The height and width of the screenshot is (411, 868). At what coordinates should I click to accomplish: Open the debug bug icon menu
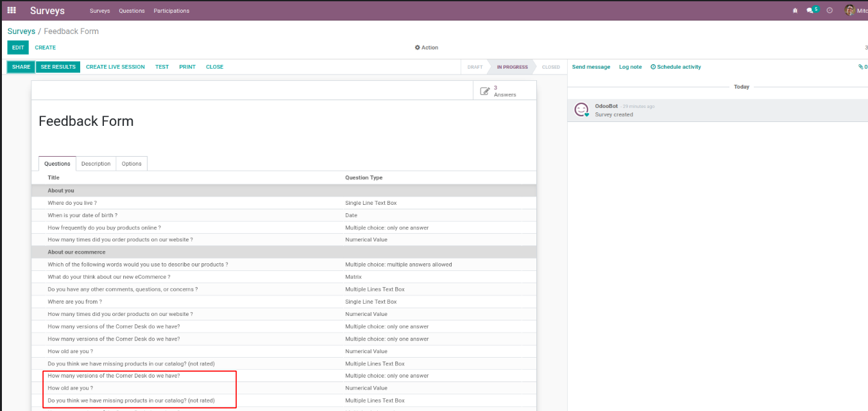tap(796, 10)
